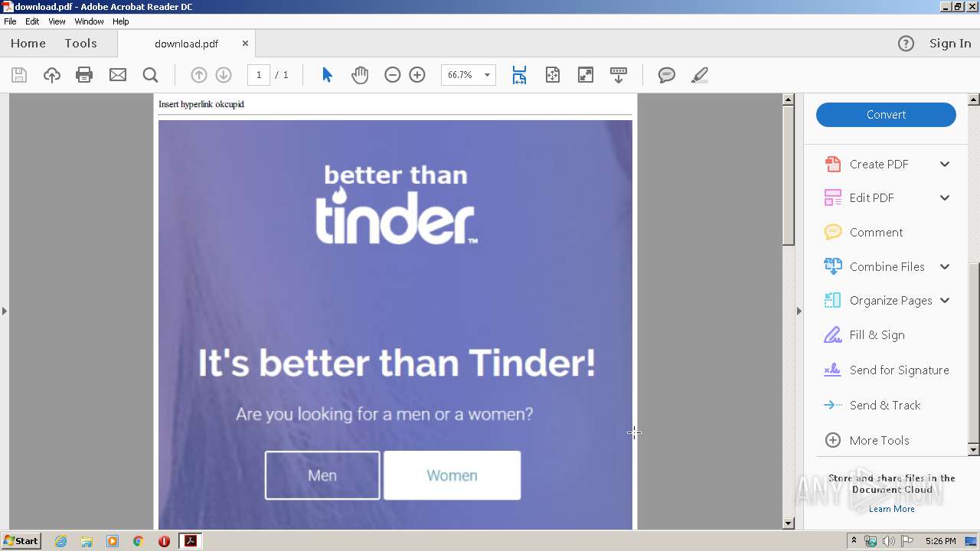The height and width of the screenshot is (551, 980).
Task: Open the Windows Start menu
Action: (21, 541)
